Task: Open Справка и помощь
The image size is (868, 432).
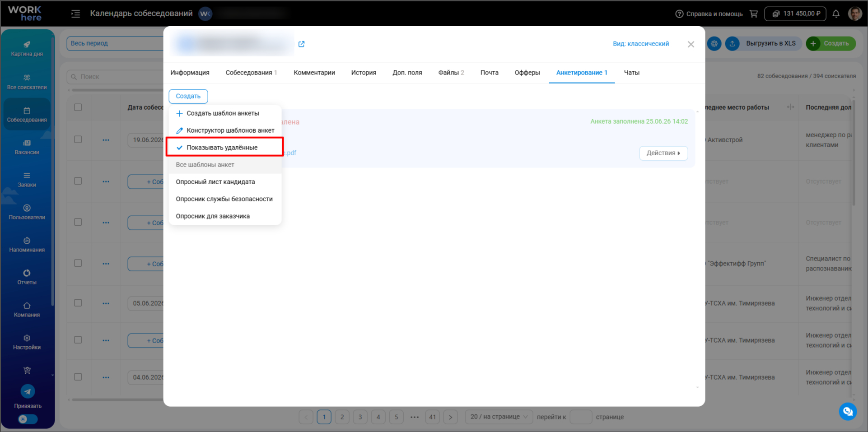Action: coord(709,14)
